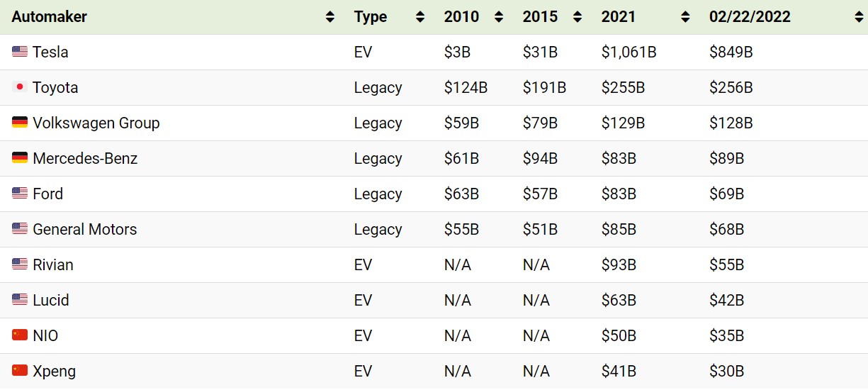Click the German flag next to Volkswagen Group
Viewport: 868px width, 390px height.
coord(20,123)
